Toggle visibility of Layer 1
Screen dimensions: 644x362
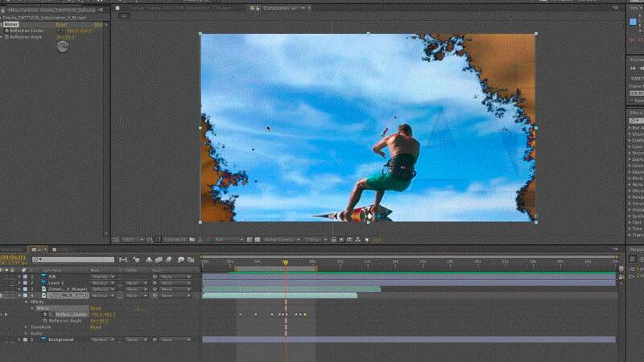[3, 282]
